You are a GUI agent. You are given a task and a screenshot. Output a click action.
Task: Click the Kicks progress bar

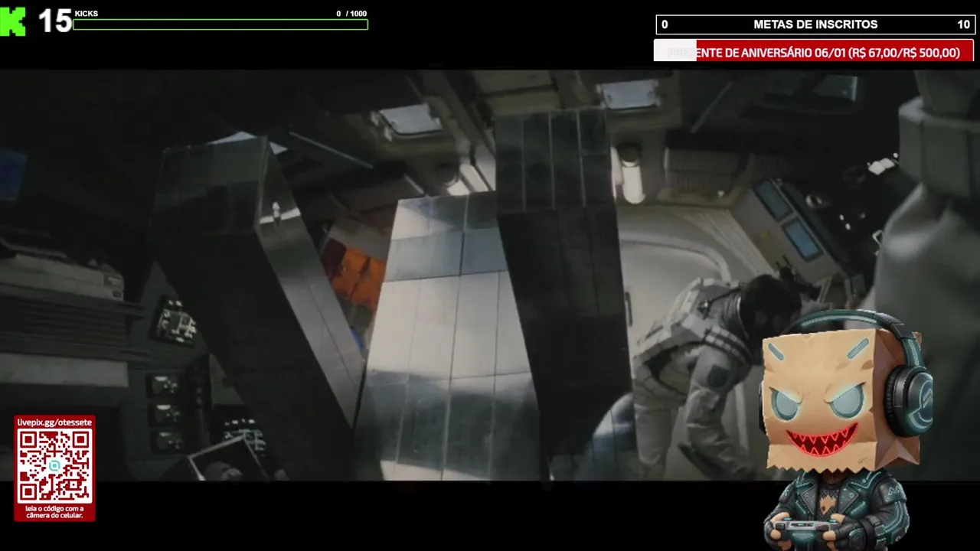pyautogui.click(x=220, y=24)
